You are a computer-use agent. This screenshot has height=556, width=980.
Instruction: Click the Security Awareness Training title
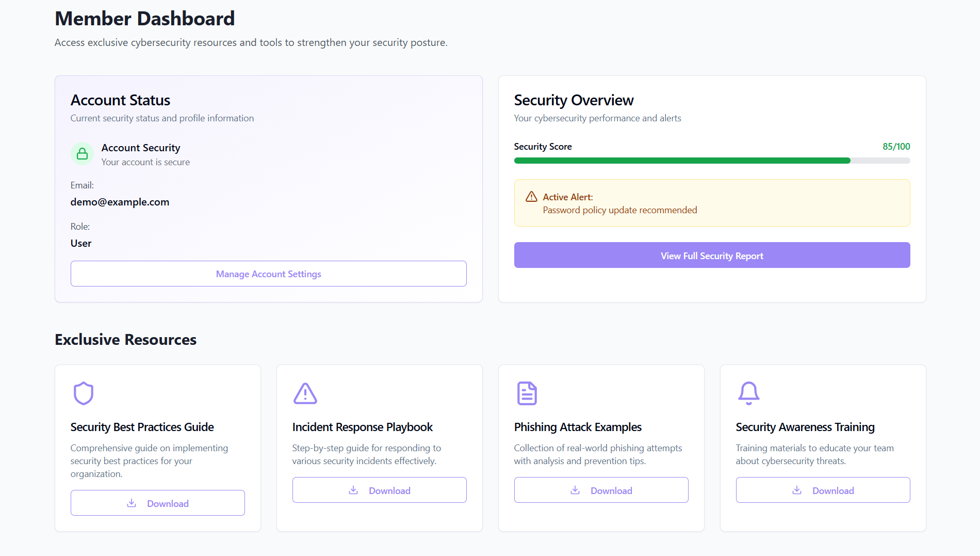[805, 427]
